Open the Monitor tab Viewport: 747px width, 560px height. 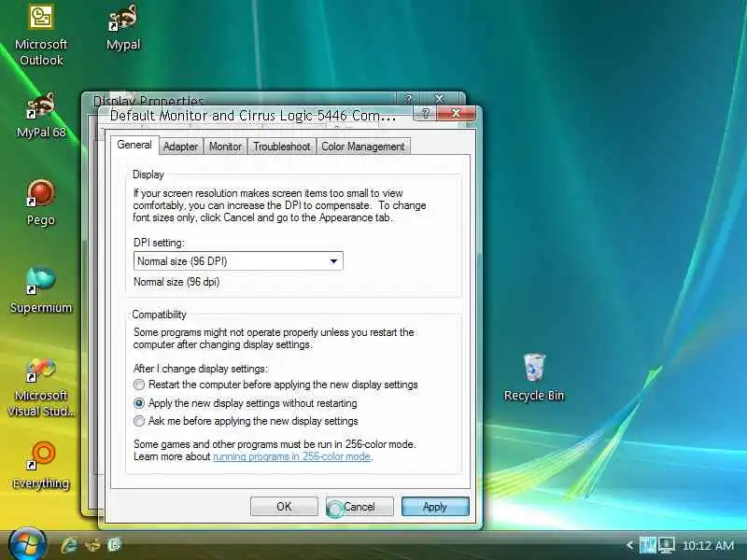(x=225, y=147)
